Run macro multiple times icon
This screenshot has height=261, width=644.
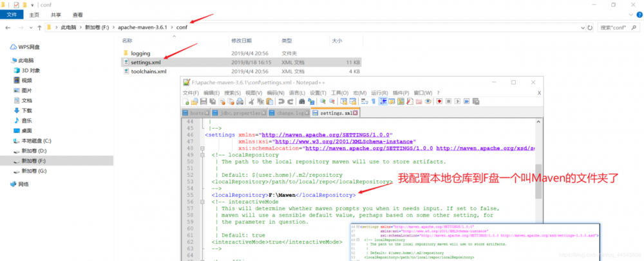pos(466,101)
